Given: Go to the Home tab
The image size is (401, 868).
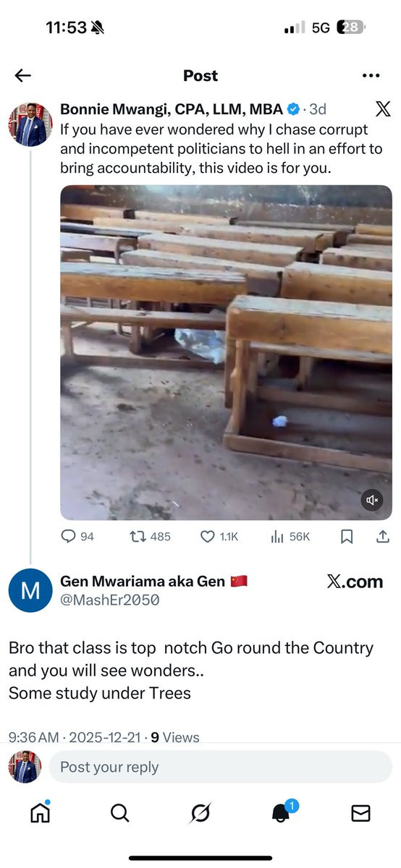Looking at the screenshot, I should tap(40, 813).
